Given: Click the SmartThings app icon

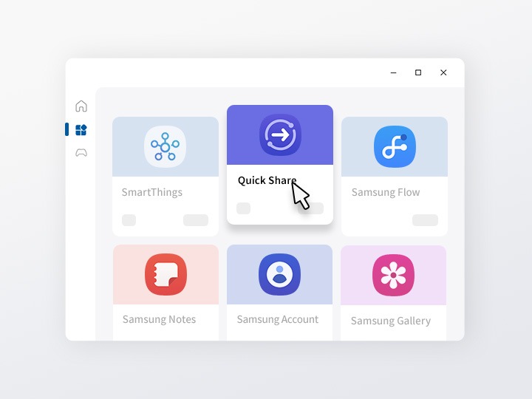Looking at the screenshot, I should pyautogui.click(x=165, y=146).
